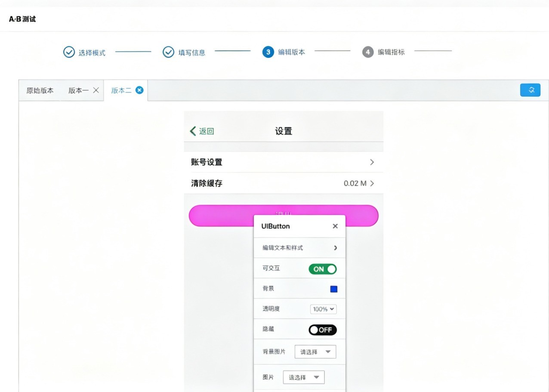Open the 图片 请选择 dropdown
The width and height of the screenshot is (549, 392).
pyautogui.click(x=304, y=377)
